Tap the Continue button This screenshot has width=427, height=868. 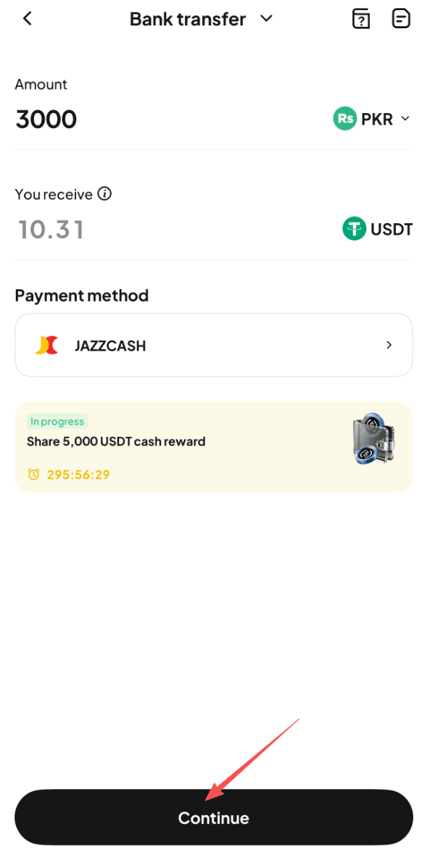(214, 817)
